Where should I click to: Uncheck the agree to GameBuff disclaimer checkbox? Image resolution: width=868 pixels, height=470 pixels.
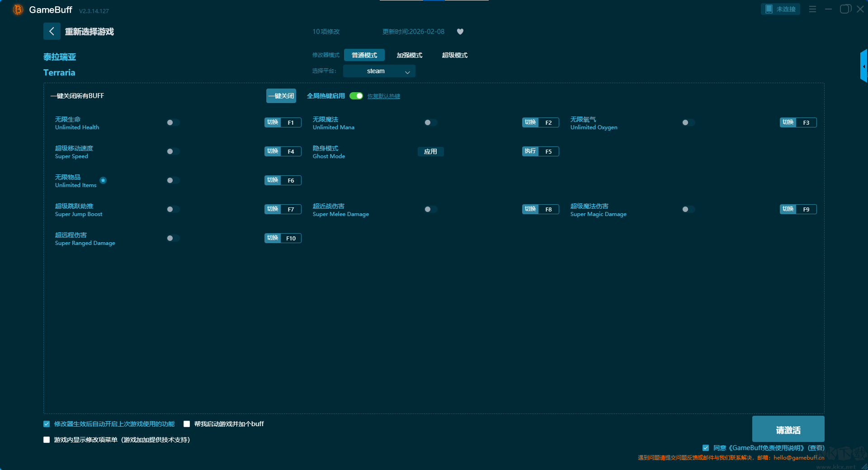705,448
